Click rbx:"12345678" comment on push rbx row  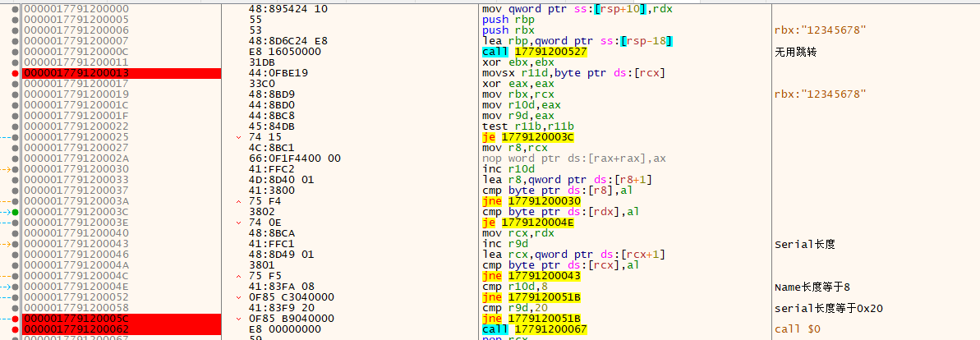(x=820, y=30)
